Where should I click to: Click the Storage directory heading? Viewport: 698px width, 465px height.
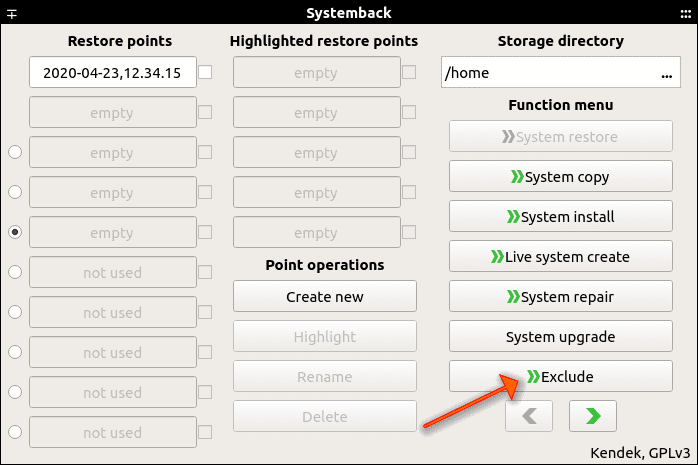560,41
